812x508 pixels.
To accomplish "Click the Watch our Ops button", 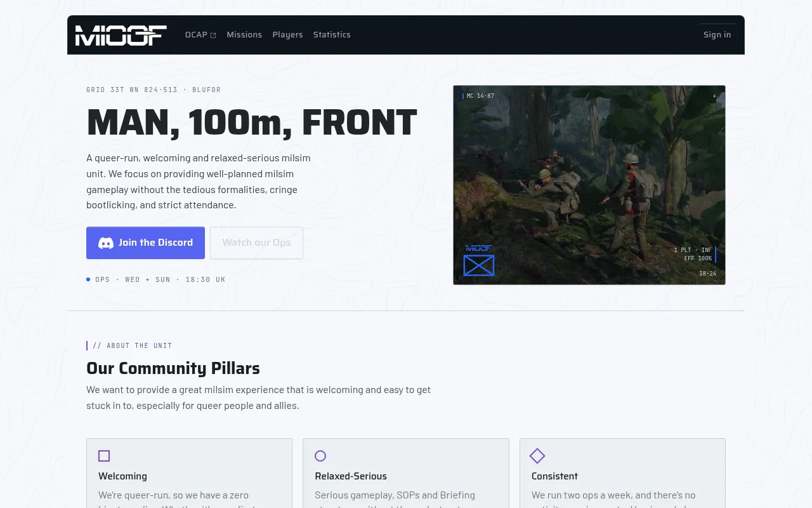I will click(x=256, y=243).
